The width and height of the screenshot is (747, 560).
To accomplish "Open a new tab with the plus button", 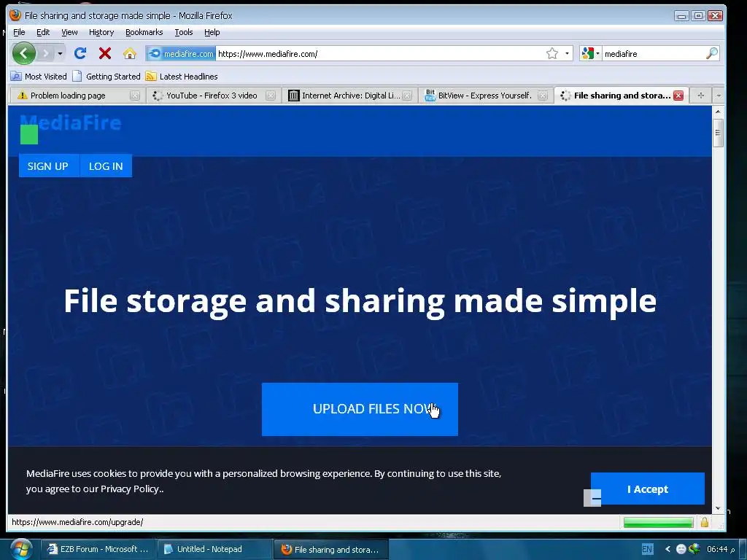I will [x=700, y=96].
